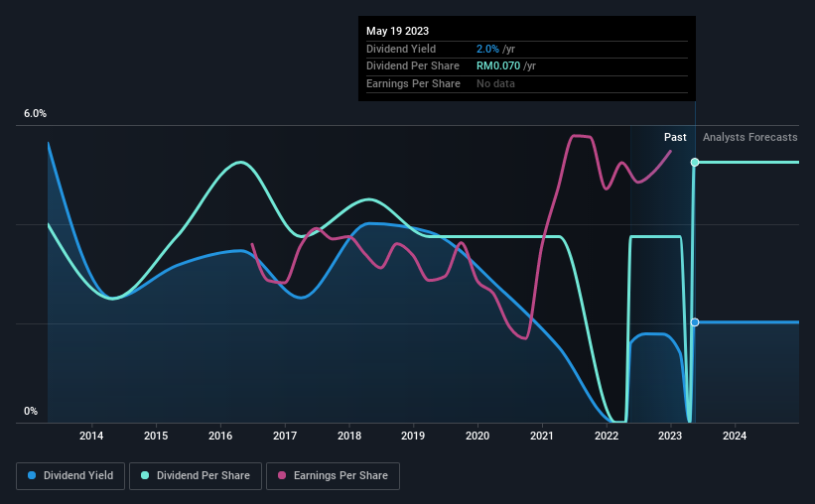Viewport: 815px width, 504px height.
Task: Select the 2024 x-axis label
Action: click(735, 436)
